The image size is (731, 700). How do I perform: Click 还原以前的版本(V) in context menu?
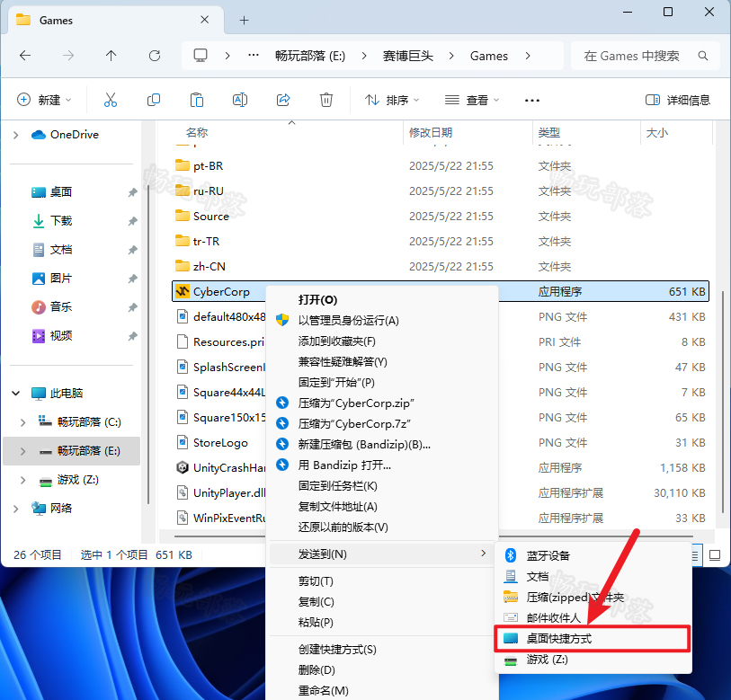[x=382, y=527]
